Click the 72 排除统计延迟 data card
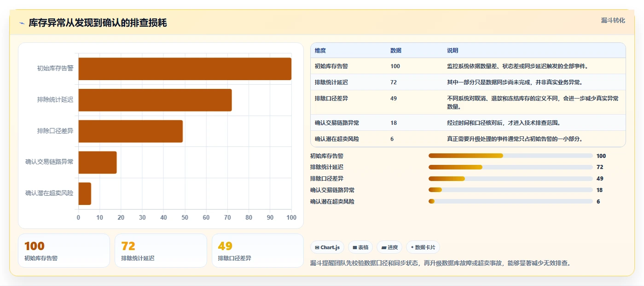Viewport: 644px width, 286px height. (x=161, y=251)
